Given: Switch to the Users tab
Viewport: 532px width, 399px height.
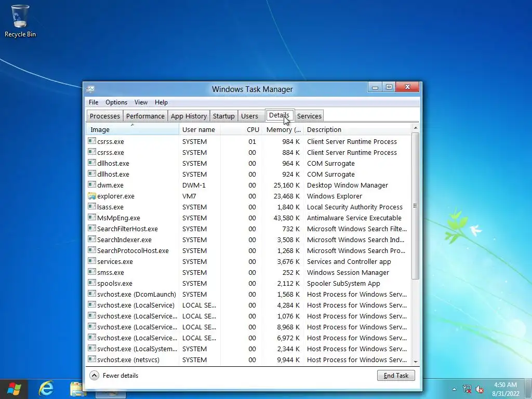Looking at the screenshot, I should 249,116.
